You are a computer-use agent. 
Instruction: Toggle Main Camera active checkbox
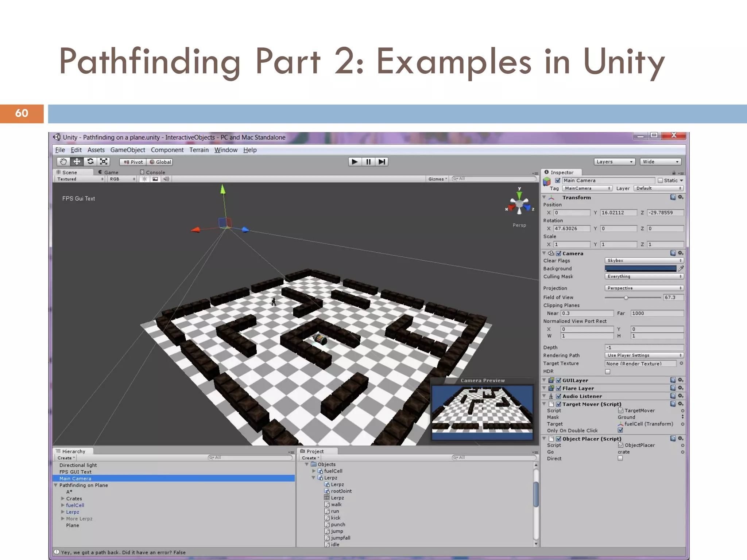coord(558,180)
